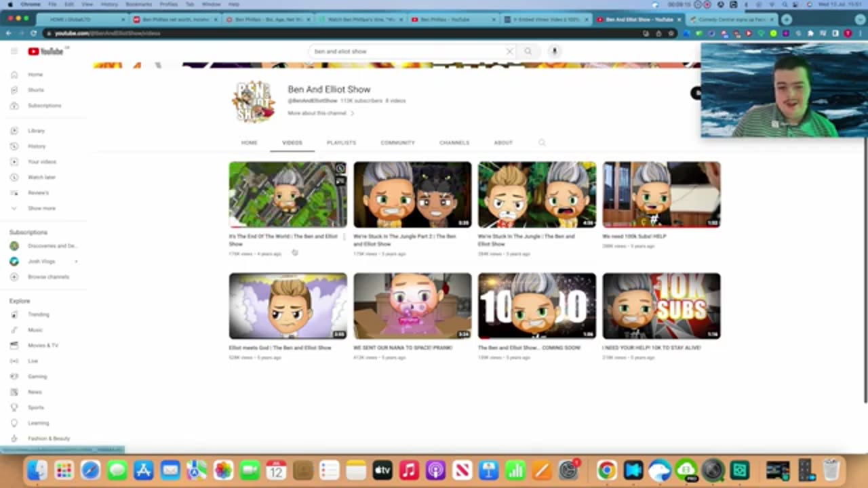Click the search magnifier button
This screenshot has width=868, height=488.
[x=528, y=52]
